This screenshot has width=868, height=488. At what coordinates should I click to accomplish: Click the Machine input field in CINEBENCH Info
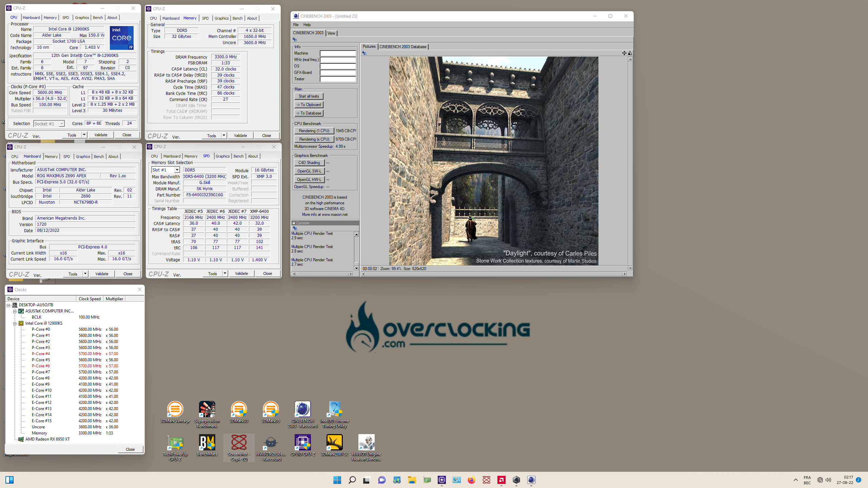pos(338,53)
